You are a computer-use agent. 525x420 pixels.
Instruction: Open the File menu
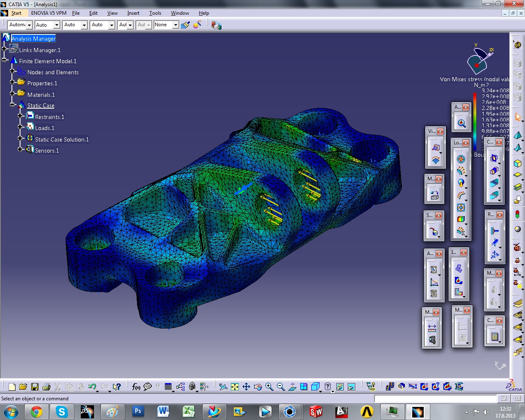(76, 13)
